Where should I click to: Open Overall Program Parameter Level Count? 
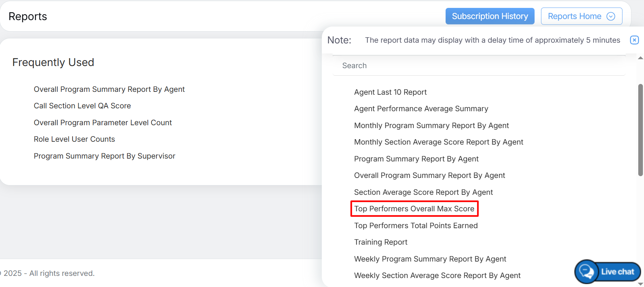[x=103, y=123]
